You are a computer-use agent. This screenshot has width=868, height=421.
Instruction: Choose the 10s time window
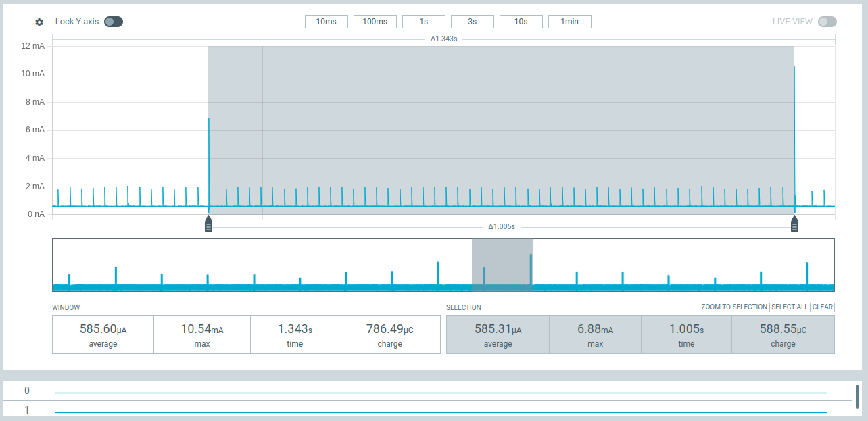[x=521, y=22]
